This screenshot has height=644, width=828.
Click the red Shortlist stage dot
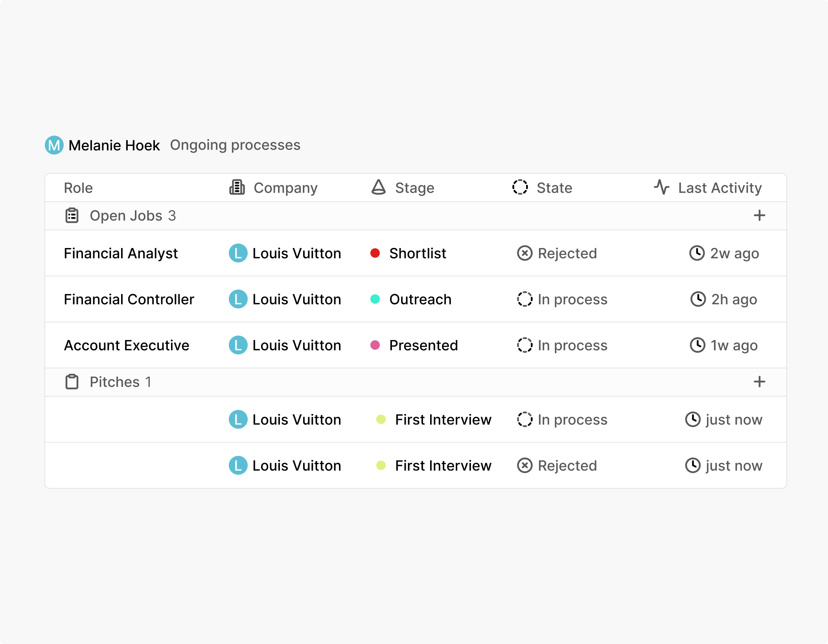[375, 253]
